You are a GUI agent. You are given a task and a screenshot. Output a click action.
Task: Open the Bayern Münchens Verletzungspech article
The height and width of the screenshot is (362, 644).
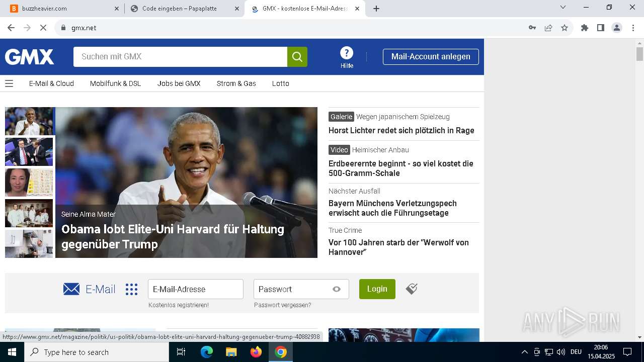(392, 208)
